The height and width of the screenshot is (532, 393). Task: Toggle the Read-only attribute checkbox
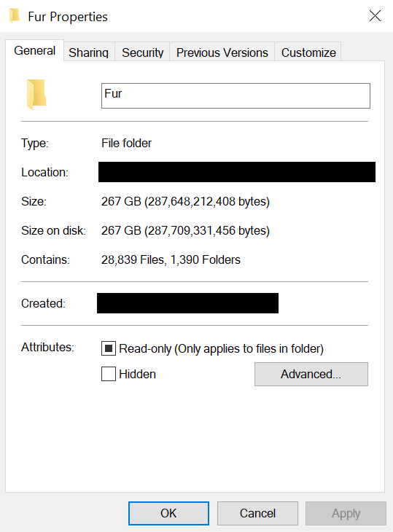coord(109,348)
